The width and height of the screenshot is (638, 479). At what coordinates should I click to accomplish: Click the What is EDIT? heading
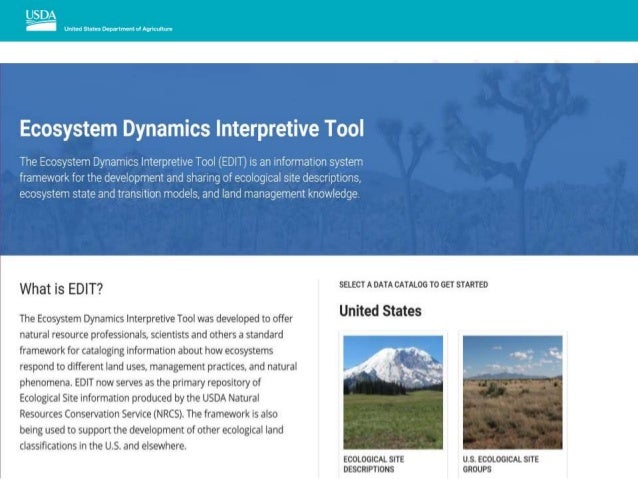(x=61, y=289)
